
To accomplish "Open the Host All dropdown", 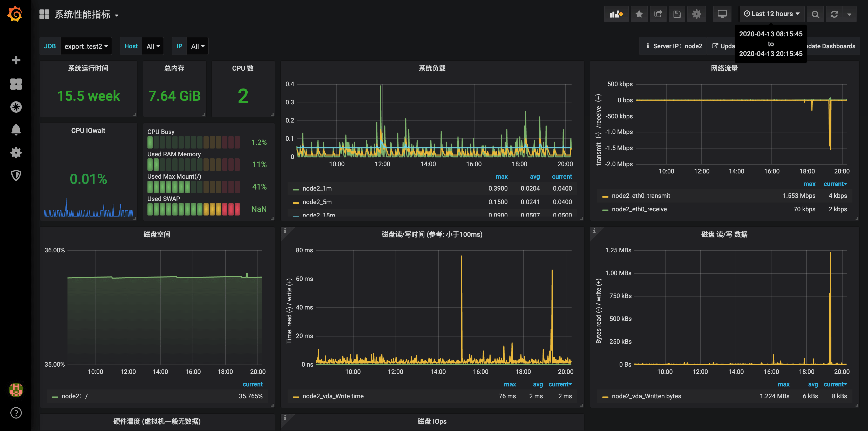I will [x=153, y=46].
